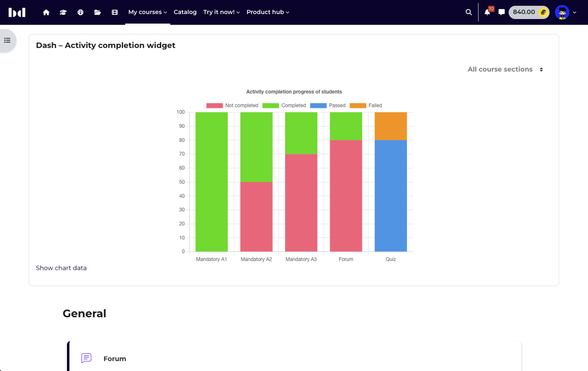Open the graduation cap courses icon
Image resolution: width=588 pixels, height=371 pixels.
(x=63, y=12)
